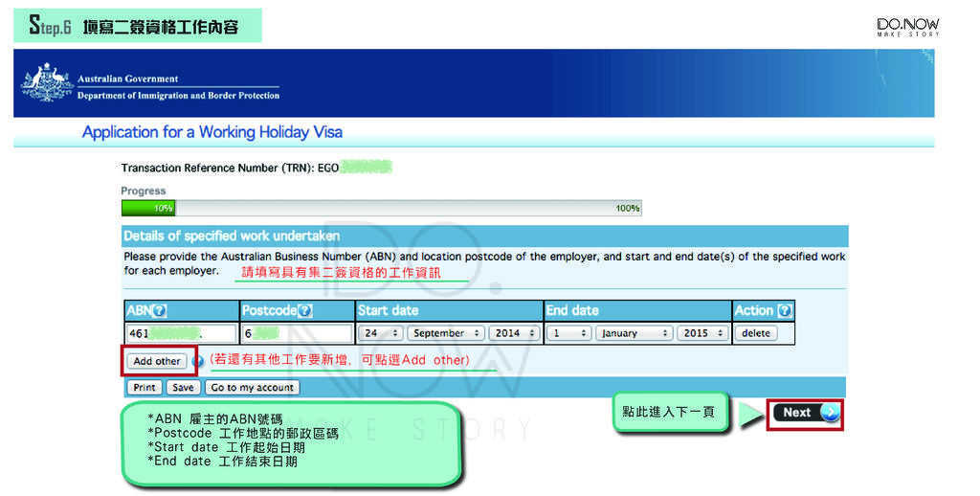Open the Start date year dropdown showing 2014
The image size is (980, 496).
point(514,333)
